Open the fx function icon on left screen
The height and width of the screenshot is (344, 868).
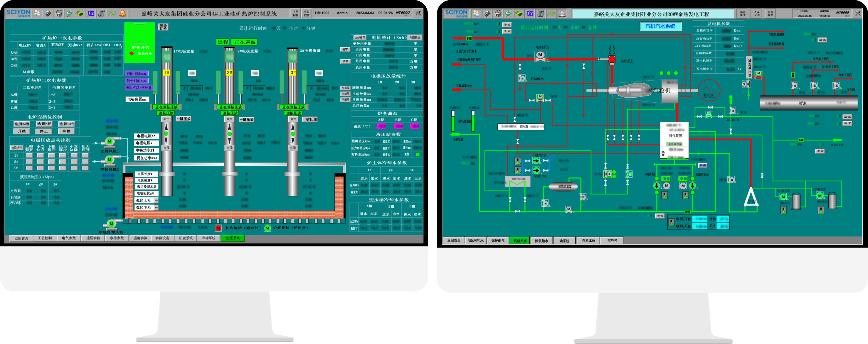[x=91, y=13]
